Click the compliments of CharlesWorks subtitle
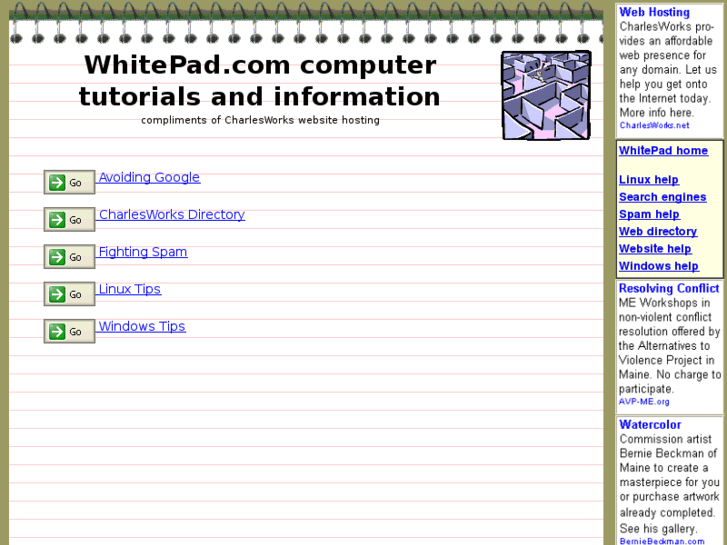The height and width of the screenshot is (545, 727). click(x=260, y=120)
